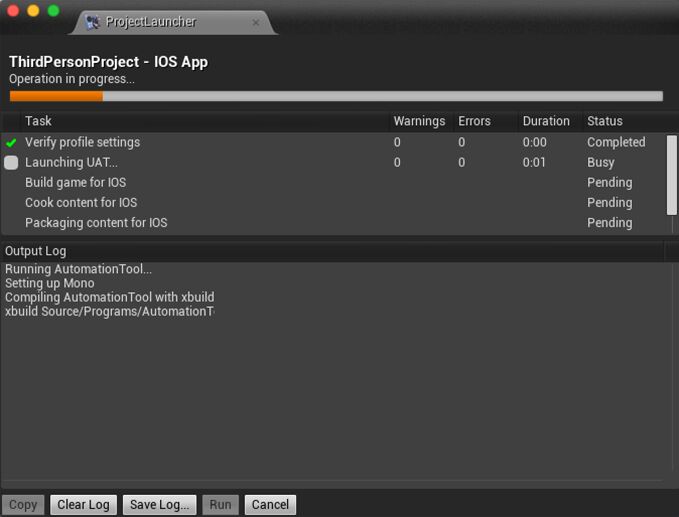679x517 pixels.
Task: Select the Running AutomationTool log line
Action: pos(78,269)
